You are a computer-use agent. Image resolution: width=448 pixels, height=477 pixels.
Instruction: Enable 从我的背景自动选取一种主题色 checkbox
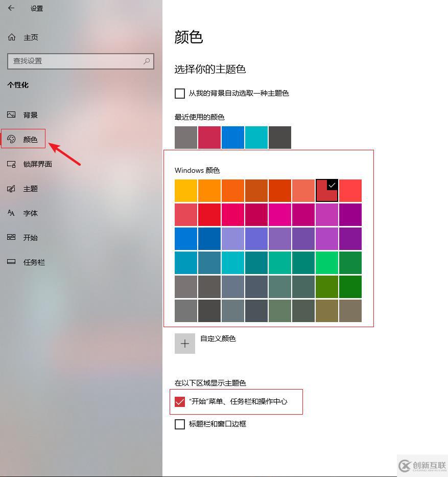click(179, 93)
